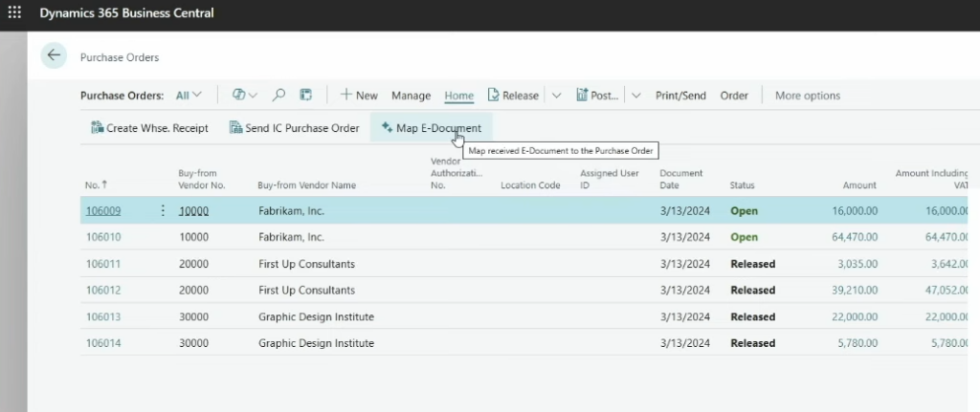The image size is (980, 412).
Task: Click the Buy-from Vendor No. column header
Action: pyautogui.click(x=201, y=179)
